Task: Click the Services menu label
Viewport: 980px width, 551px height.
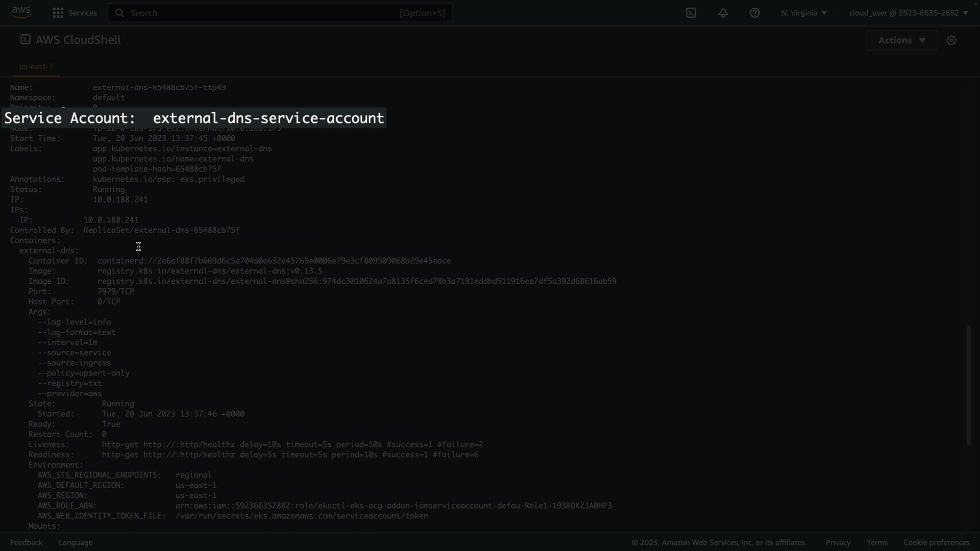Action: 82,13
